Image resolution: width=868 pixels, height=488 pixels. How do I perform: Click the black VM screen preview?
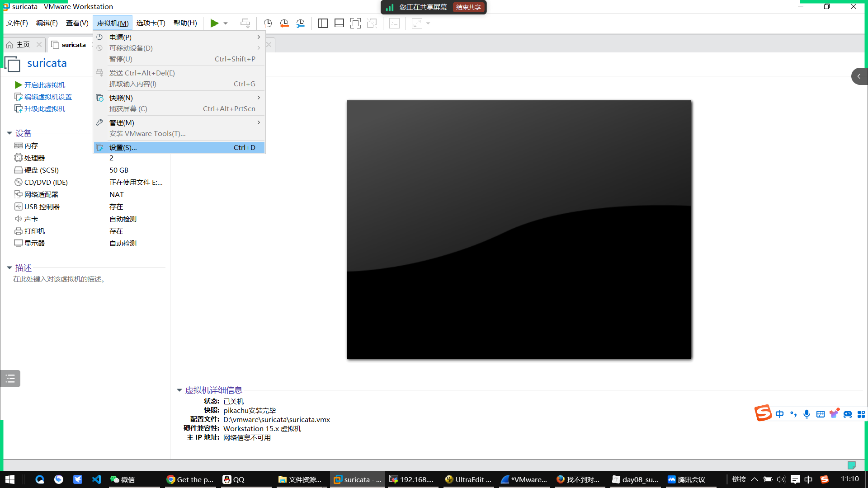pos(519,230)
